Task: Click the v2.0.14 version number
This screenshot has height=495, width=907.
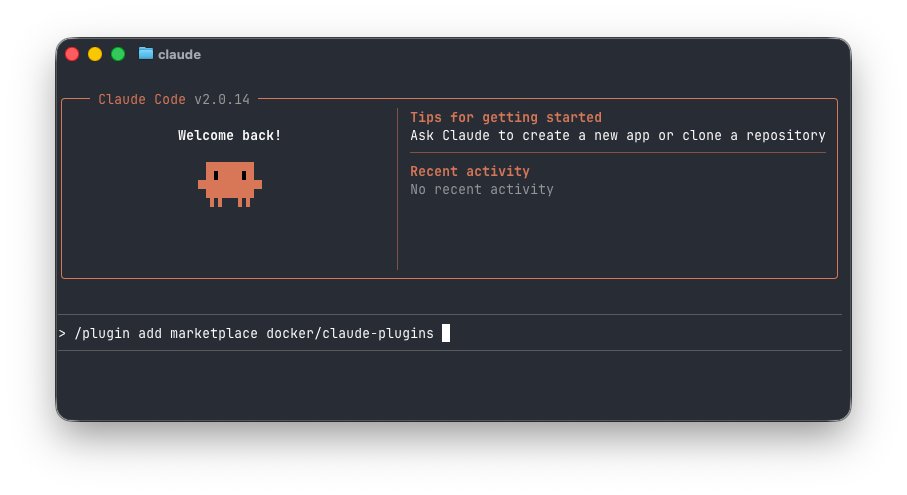Action: click(222, 99)
